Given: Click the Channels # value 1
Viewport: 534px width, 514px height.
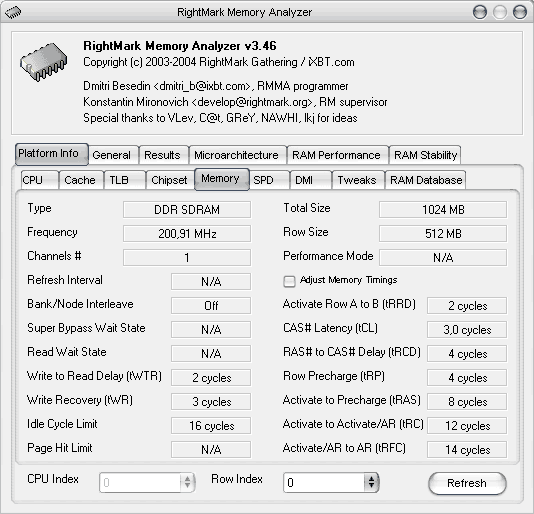Looking at the screenshot, I should (187, 258).
